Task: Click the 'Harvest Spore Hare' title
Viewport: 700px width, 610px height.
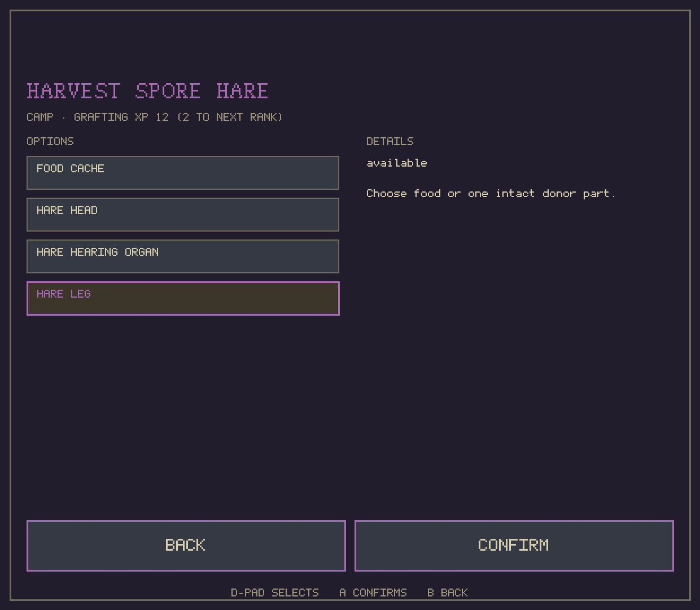Action: [147, 91]
